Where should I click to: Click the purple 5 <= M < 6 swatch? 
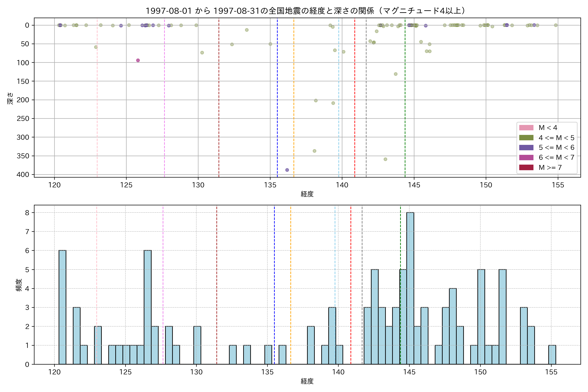(526, 147)
